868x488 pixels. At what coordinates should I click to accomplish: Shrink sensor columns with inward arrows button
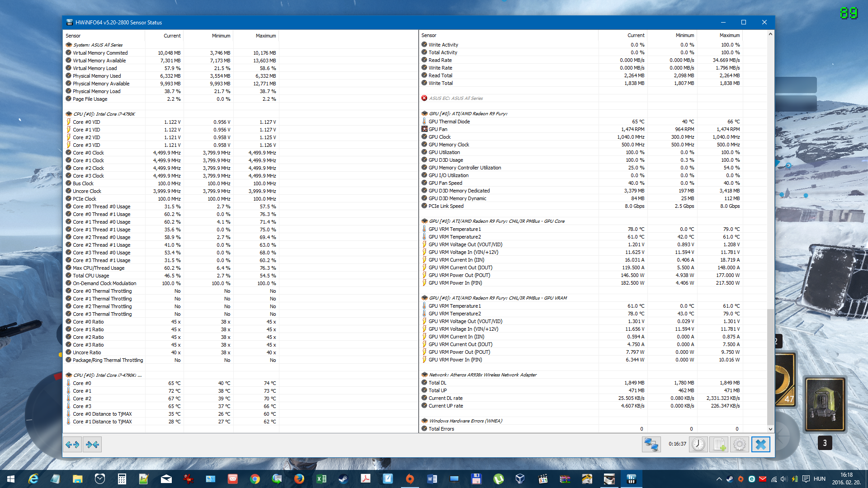click(92, 445)
